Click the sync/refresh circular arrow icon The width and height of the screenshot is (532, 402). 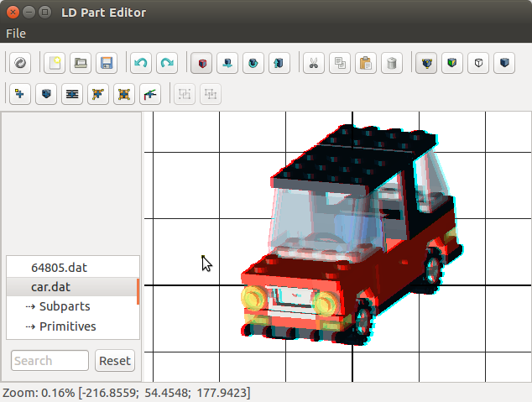coord(20,63)
